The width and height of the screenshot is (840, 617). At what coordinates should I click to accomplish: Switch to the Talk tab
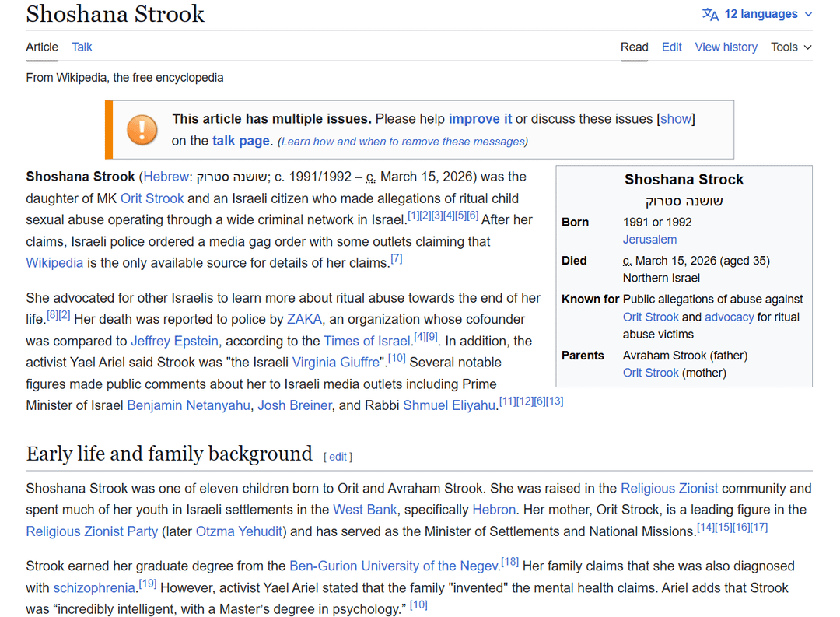(82, 47)
